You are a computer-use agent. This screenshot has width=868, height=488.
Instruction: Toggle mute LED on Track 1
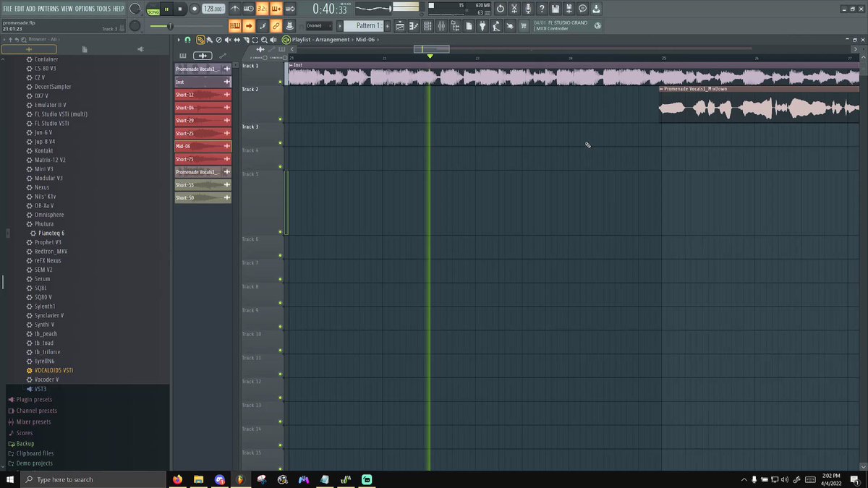click(280, 82)
